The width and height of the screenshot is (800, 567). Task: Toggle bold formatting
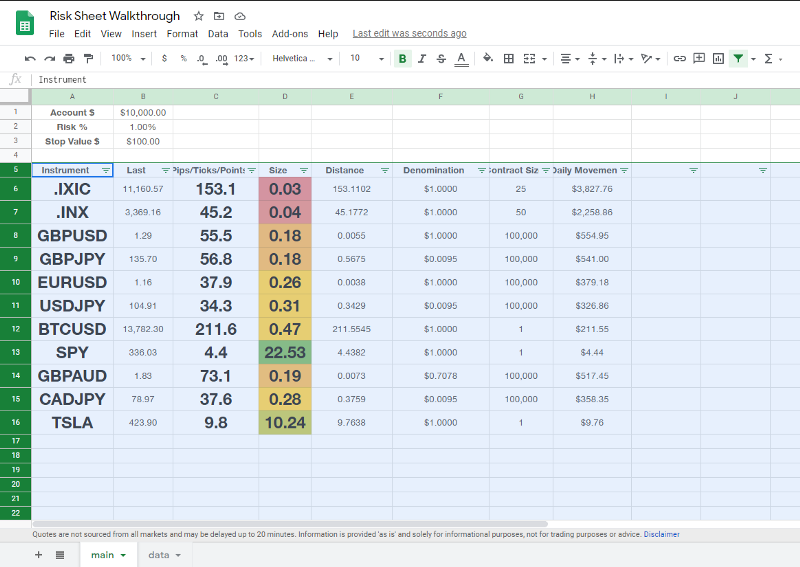[403, 59]
